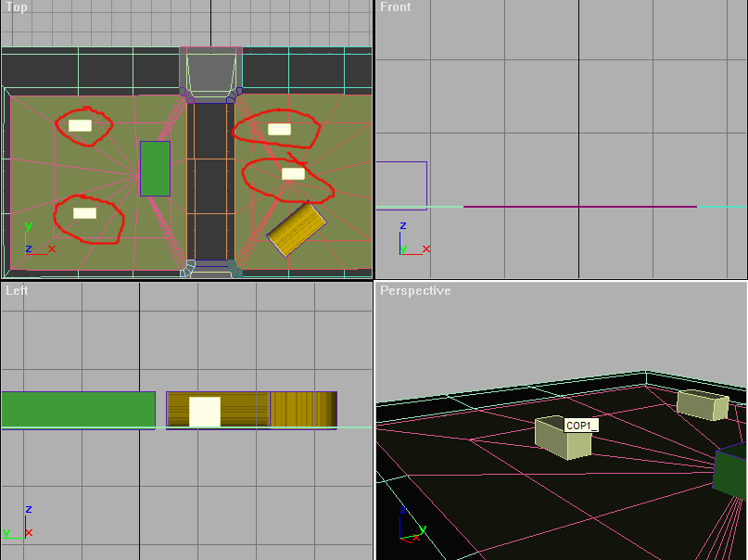Pick the upper-left white box in Top viewport
Screen dimensions: 748x560
(80, 125)
